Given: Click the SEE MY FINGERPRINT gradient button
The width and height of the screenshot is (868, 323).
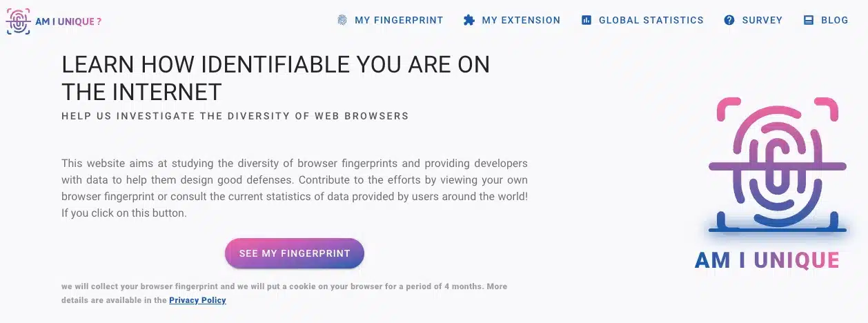Looking at the screenshot, I should click(295, 253).
